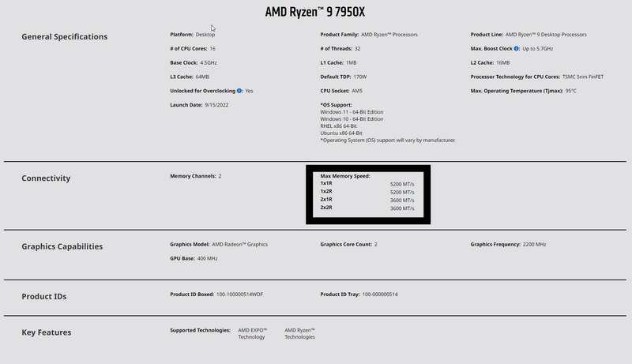
Task: Select the Graphics Capabilities section heading
Action: point(62,246)
